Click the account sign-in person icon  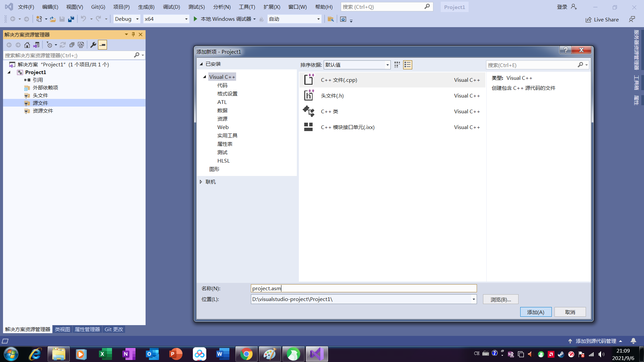click(x=574, y=7)
